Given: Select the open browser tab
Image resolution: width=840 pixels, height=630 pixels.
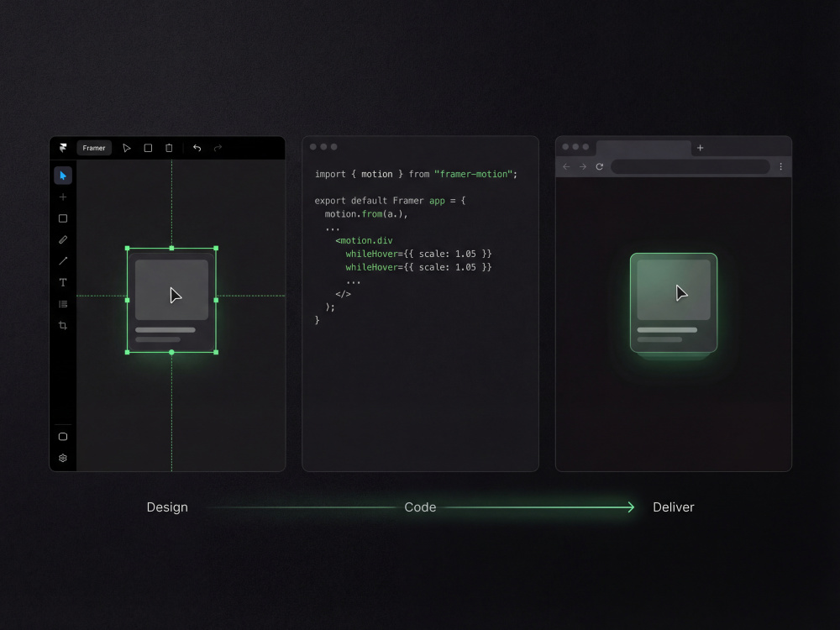Looking at the screenshot, I should pyautogui.click(x=643, y=149).
